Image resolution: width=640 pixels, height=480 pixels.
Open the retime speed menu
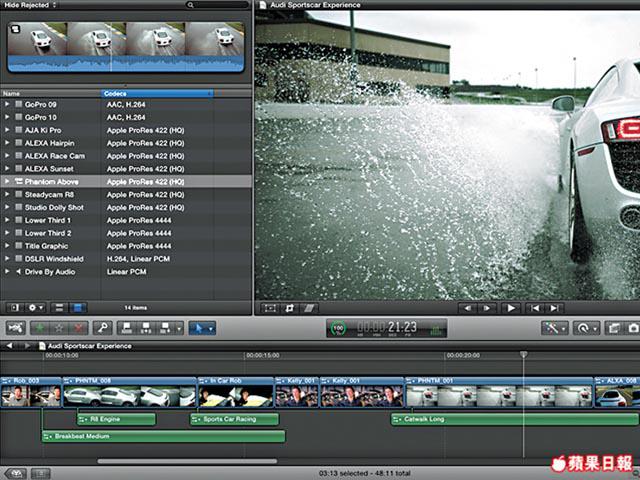pyautogui.click(x=587, y=328)
